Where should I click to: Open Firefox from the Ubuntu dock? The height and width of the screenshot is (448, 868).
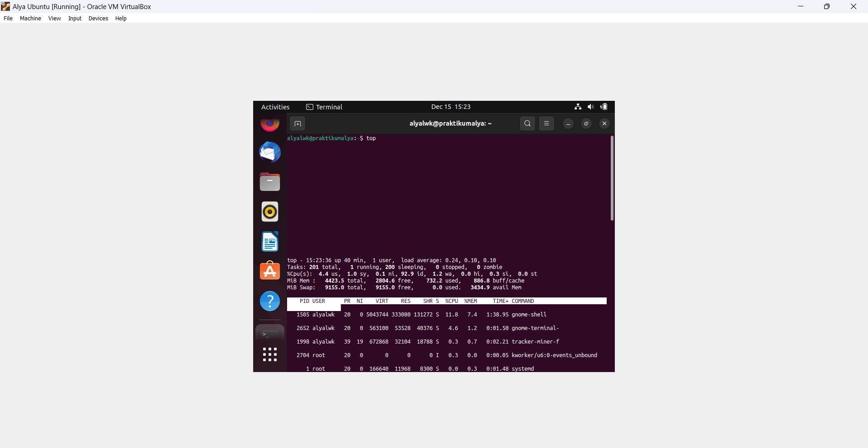pyautogui.click(x=270, y=124)
